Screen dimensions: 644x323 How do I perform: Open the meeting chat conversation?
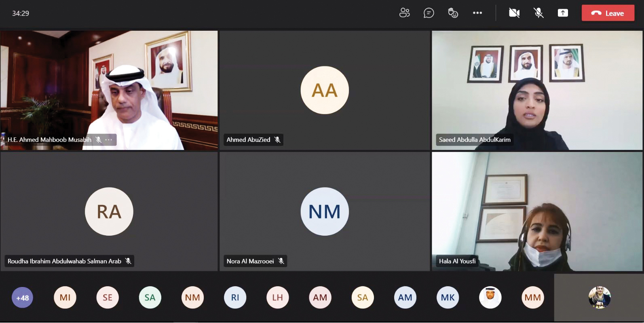[429, 13]
